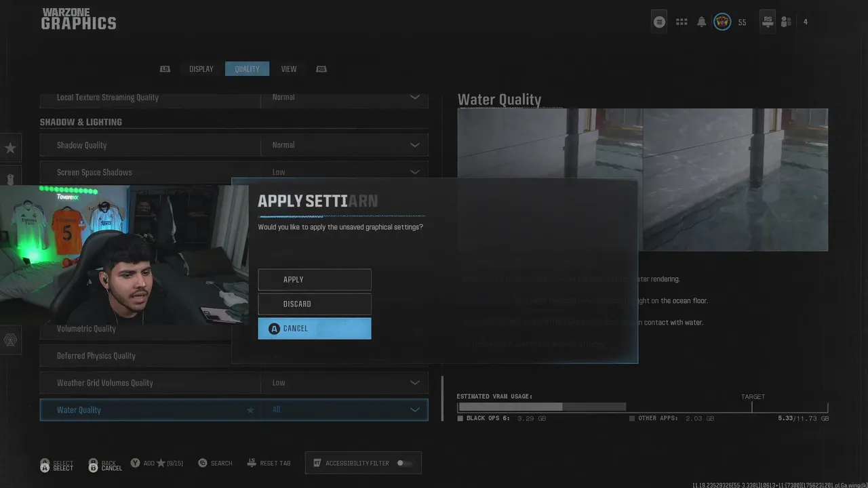
Task: Click the Reset Tab prompt icon
Action: [252, 463]
